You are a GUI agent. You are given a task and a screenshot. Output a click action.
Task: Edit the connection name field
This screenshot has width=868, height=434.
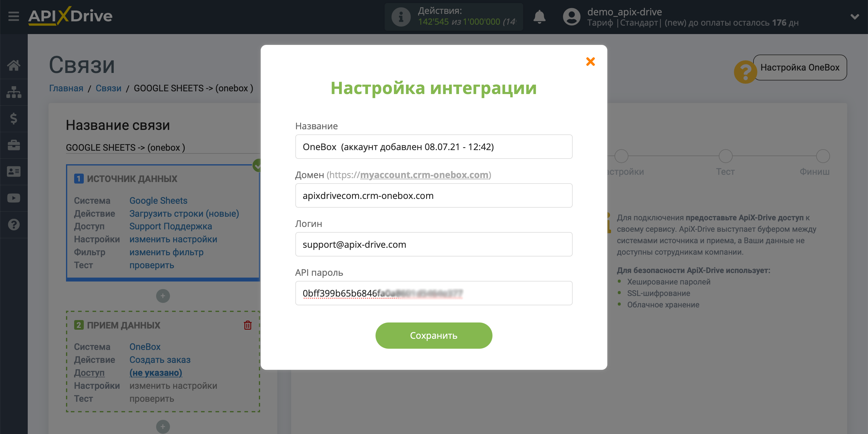163,148
